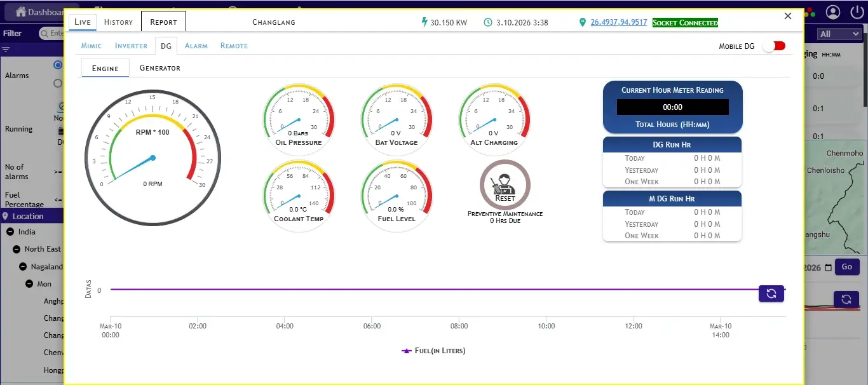Click the power/logout icon top right
868x385 pixels.
[x=857, y=11]
